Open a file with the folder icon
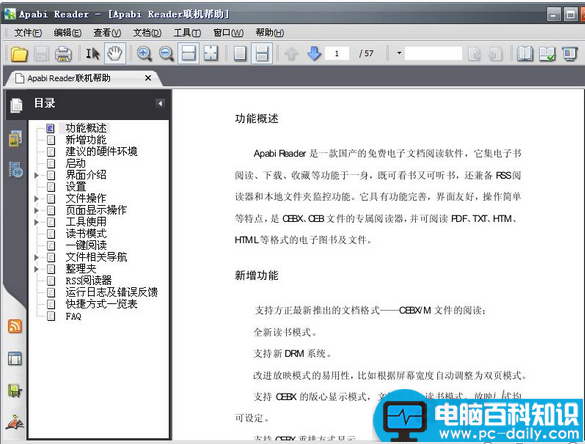585x444 pixels. point(19,54)
